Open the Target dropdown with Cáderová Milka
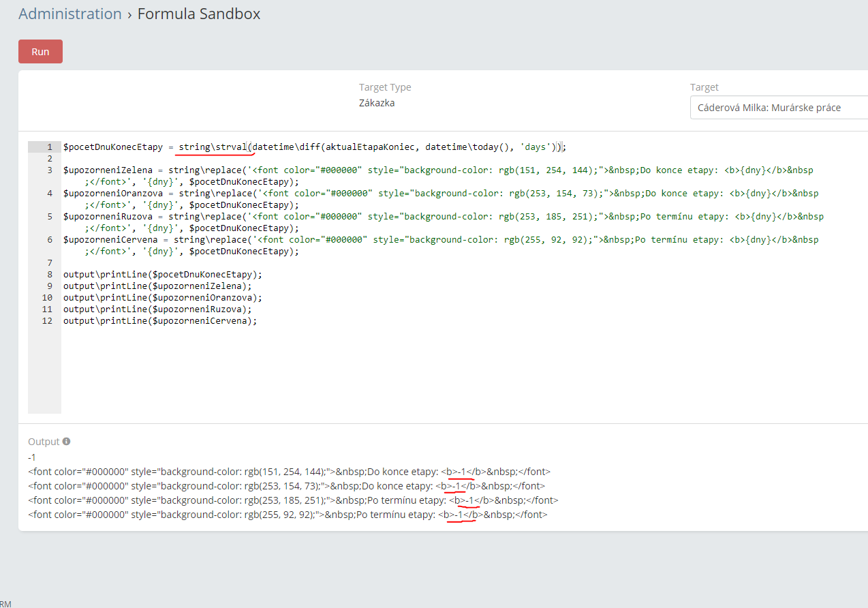This screenshot has height=608, width=868. click(x=778, y=108)
